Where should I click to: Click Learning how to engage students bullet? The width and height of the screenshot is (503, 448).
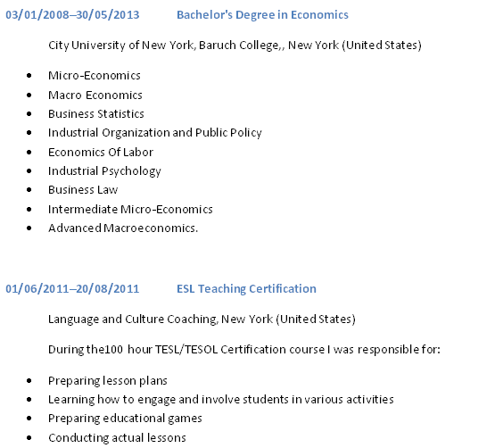click(x=221, y=400)
